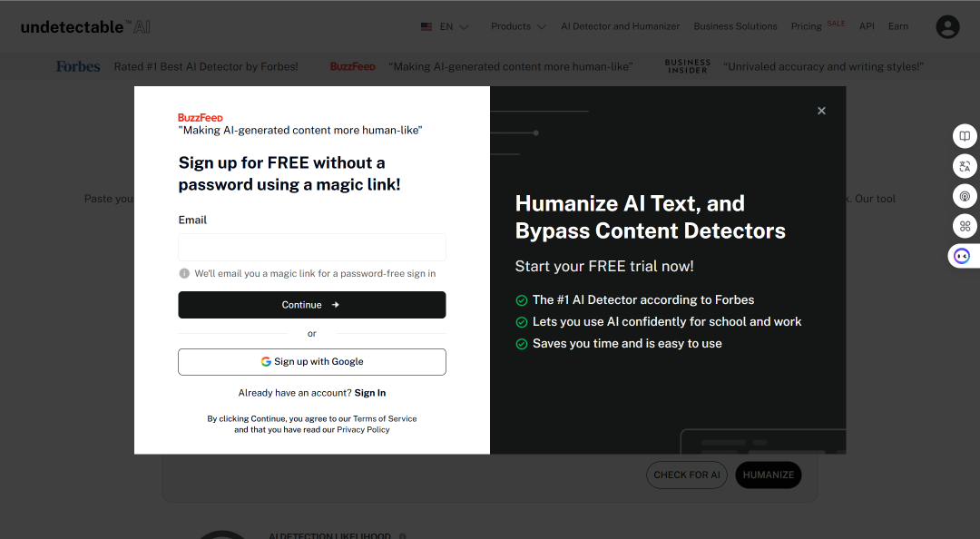980x539 pixels.
Task: Click the Business Insider logo
Action: tap(688, 66)
